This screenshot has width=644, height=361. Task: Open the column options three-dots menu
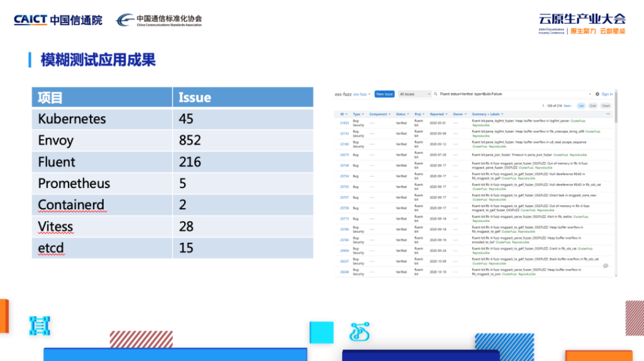[x=608, y=114]
